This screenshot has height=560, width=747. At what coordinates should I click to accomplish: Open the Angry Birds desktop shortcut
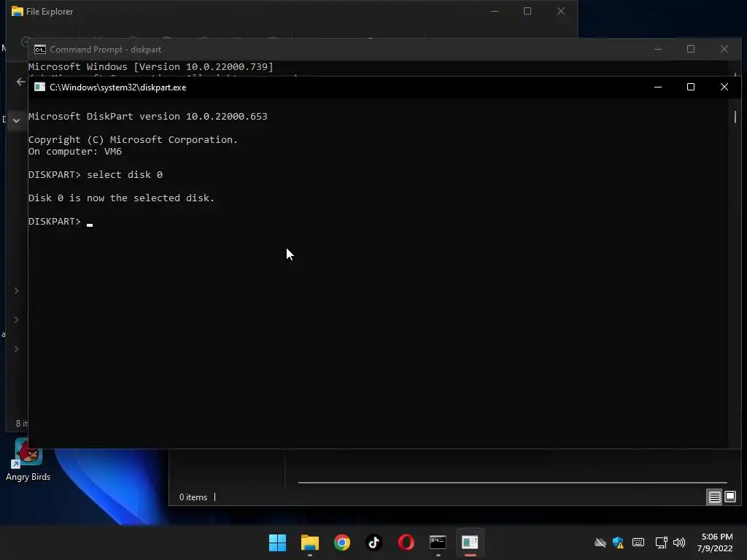coord(28,460)
